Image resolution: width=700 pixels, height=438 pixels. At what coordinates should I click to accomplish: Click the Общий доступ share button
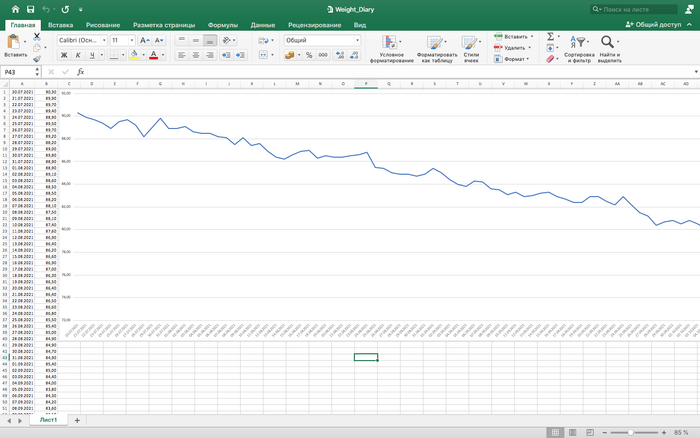(657, 23)
